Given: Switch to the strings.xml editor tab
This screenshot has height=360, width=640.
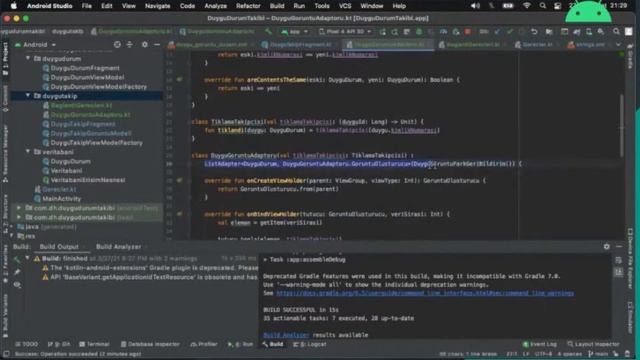Looking at the screenshot, I should tap(587, 44).
